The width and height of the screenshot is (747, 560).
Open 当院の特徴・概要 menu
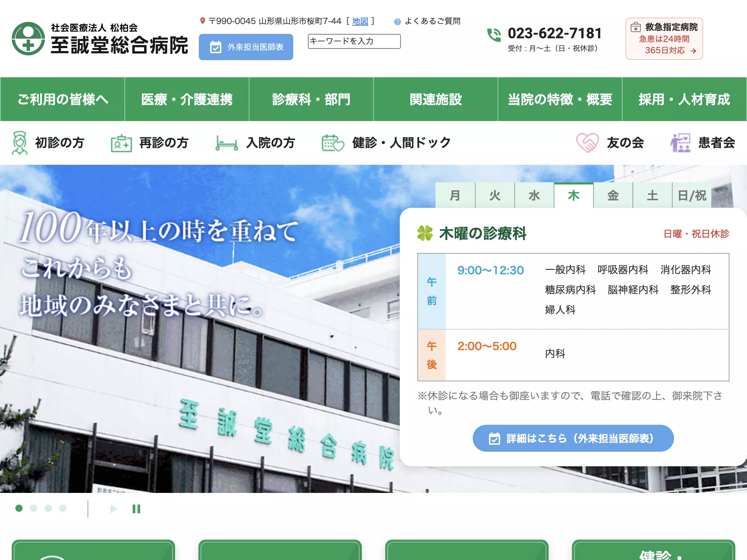coord(560,99)
